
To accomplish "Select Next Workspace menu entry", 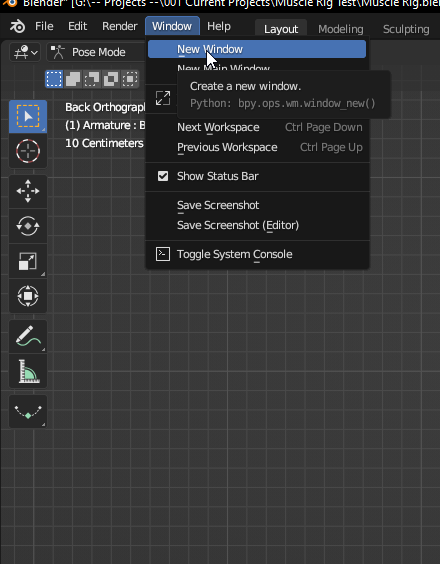I will coord(257,127).
